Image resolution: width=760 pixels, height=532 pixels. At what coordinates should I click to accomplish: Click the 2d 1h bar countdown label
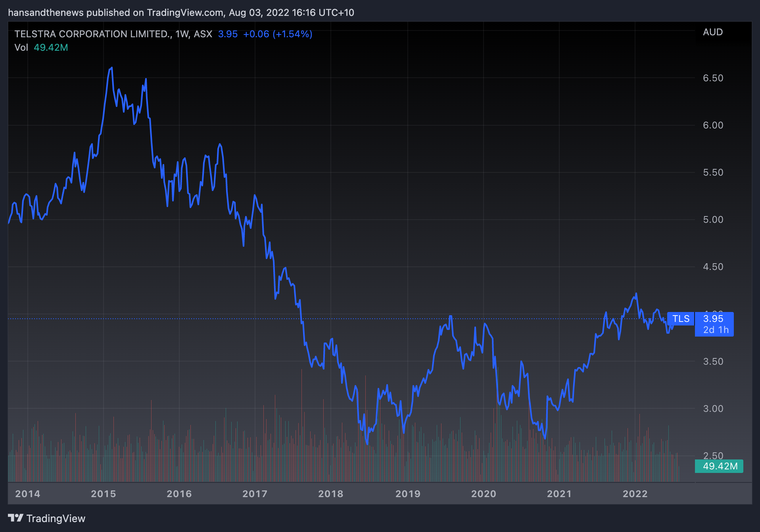tap(716, 330)
